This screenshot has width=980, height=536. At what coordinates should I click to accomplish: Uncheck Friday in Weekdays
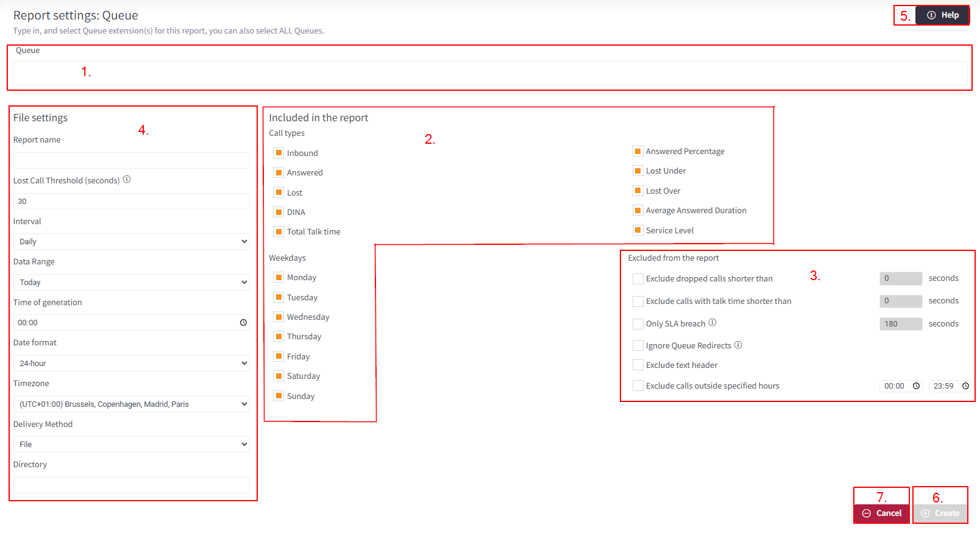tap(279, 356)
